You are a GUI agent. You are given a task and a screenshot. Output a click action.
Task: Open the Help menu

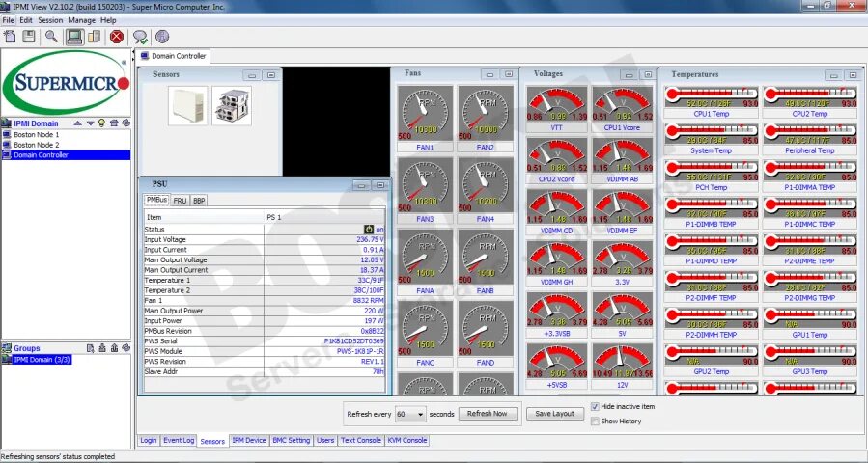pyautogui.click(x=108, y=20)
